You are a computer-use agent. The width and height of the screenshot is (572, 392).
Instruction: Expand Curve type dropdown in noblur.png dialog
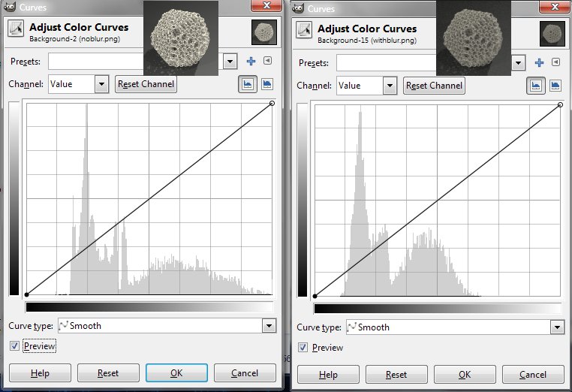(269, 326)
